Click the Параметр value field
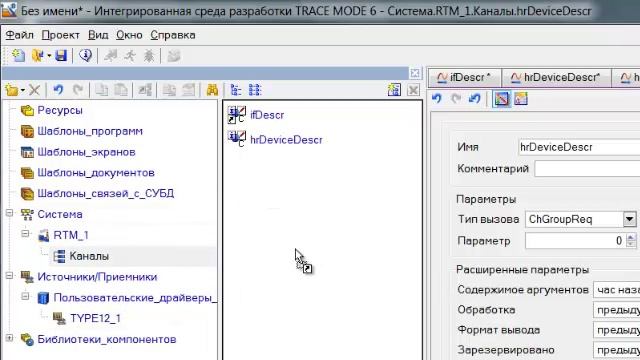This screenshot has width=640, height=360. click(575, 241)
